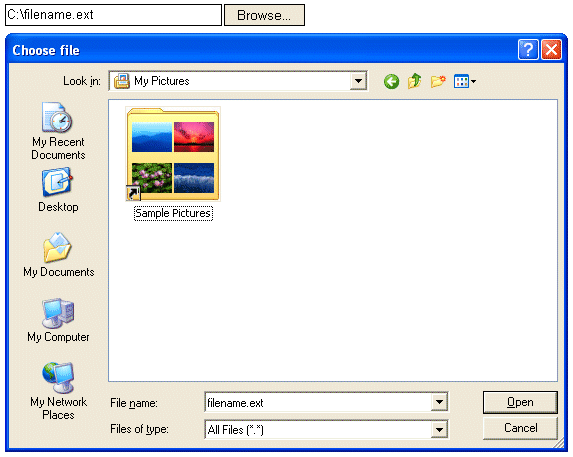The height and width of the screenshot is (457, 573).
Task: Open My Documents in places bar
Action: pyautogui.click(x=58, y=255)
